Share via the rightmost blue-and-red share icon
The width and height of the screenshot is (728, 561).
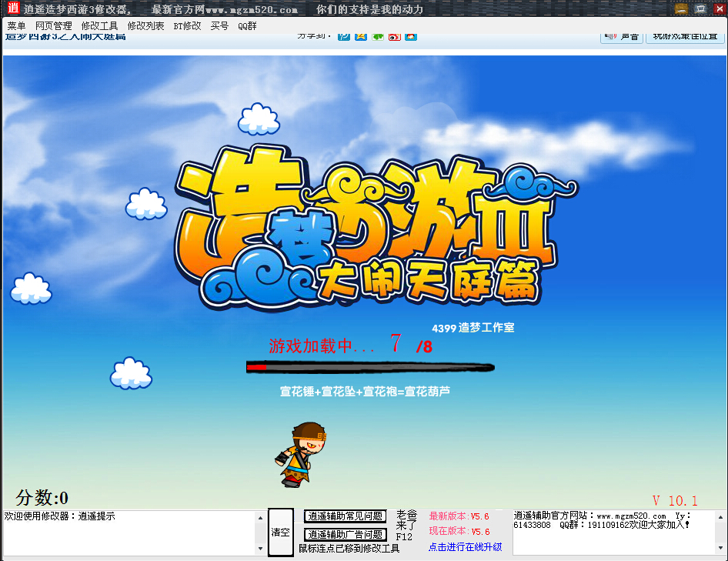(411, 37)
